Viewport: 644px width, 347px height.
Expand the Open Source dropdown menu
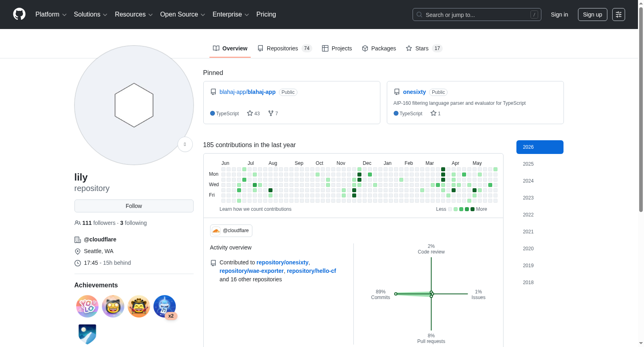183,15
